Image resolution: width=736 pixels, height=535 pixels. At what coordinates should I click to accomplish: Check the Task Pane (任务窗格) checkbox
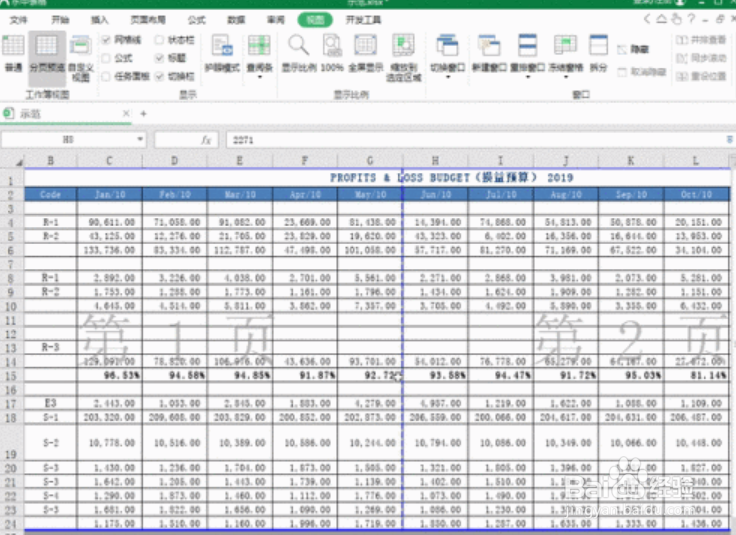pos(106,76)
